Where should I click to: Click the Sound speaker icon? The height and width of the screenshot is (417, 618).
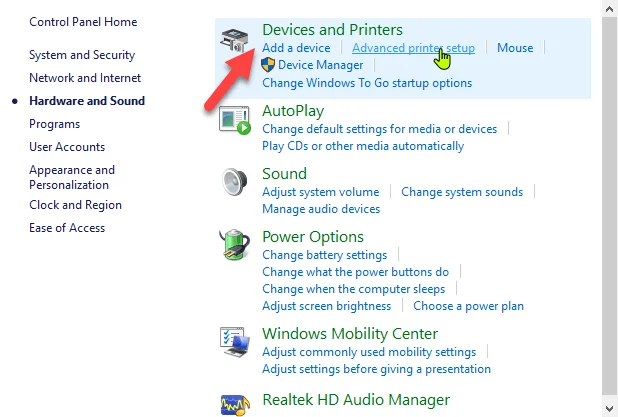click(x=235, y=182)
